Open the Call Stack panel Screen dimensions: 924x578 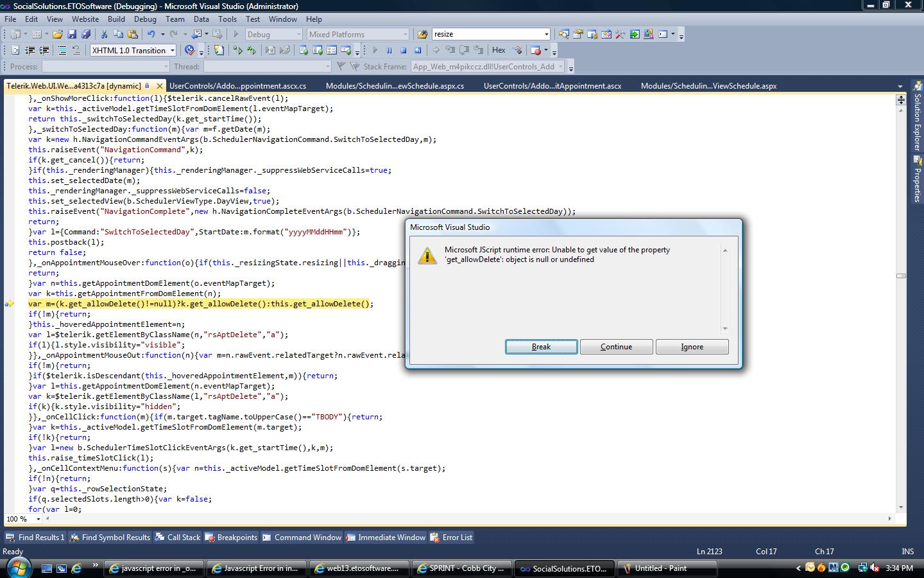click(178, 538)
